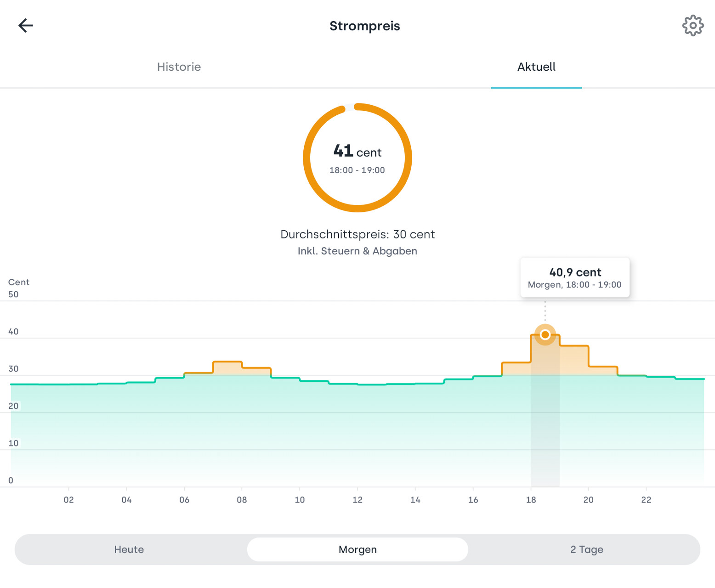The height and width of the screenshot is (588, 715).
Task: Click the 22 hour axis label
Action: tap(646, 500)
